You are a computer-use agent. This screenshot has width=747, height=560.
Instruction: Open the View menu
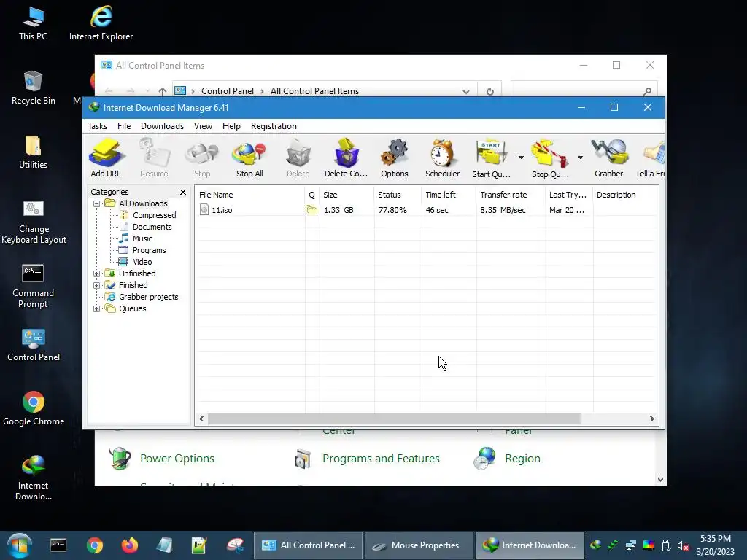pyautogui.click(x=203, y=126)
